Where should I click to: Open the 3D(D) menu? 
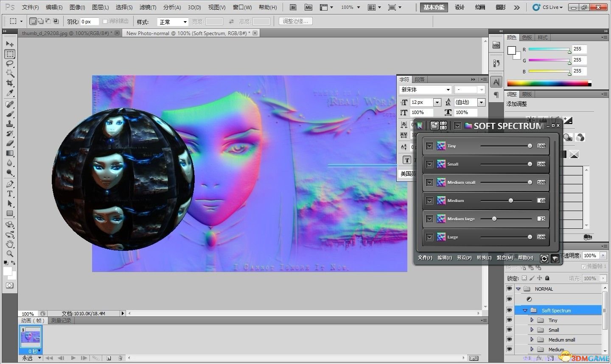(194, 7)
